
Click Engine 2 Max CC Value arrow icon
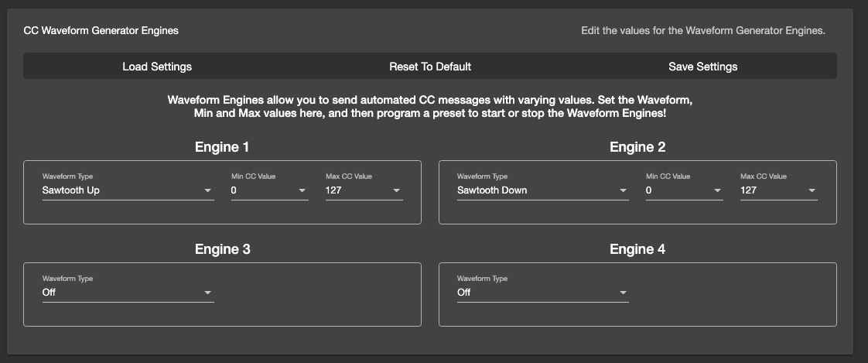coord(811,190)
